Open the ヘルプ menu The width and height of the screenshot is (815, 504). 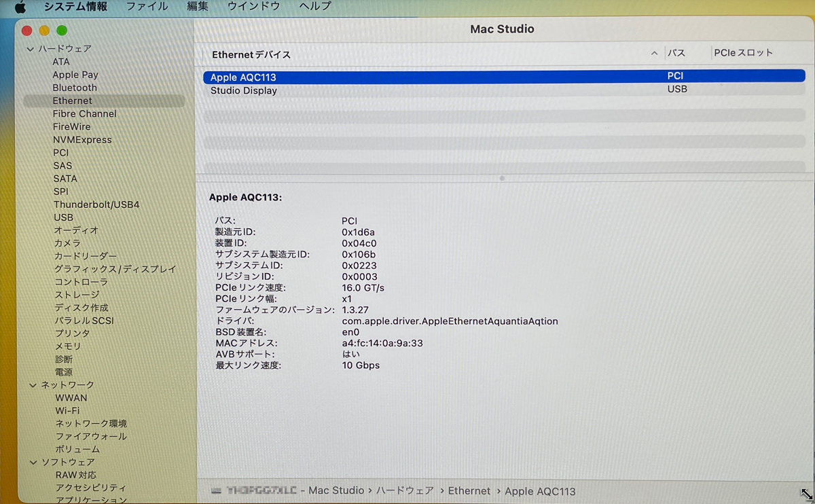point(315,7)
